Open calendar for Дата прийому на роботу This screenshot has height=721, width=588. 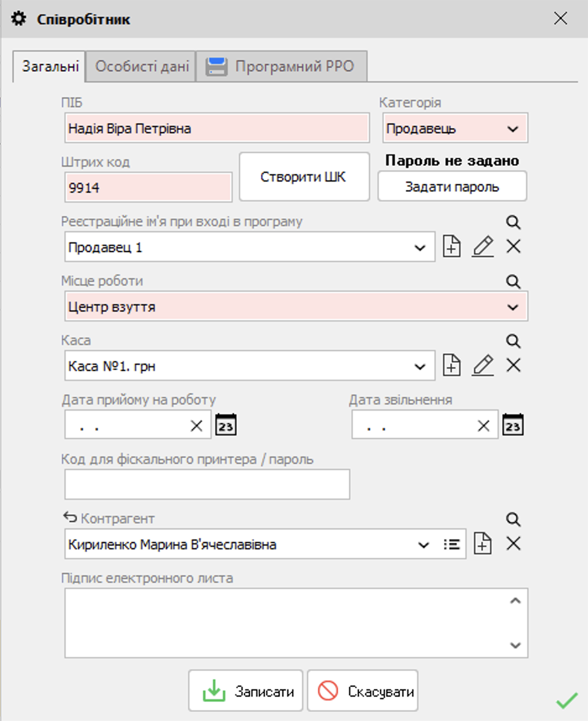click(x=226, y=424)
